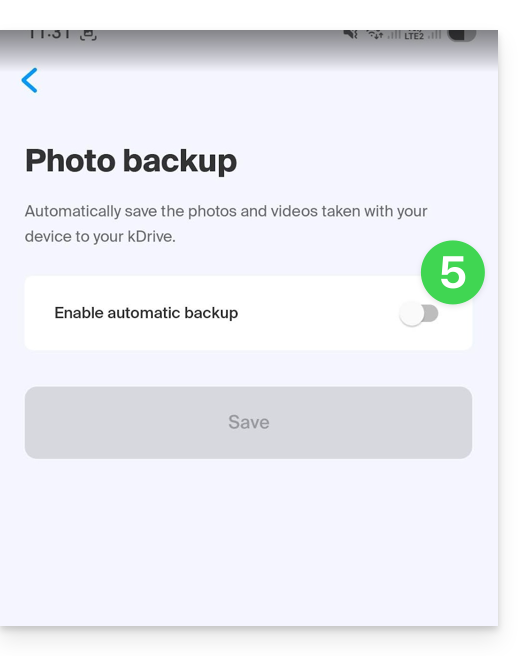528x656 pixels.
Task: Tap the battery level icon
Action: tap(461, 35)
